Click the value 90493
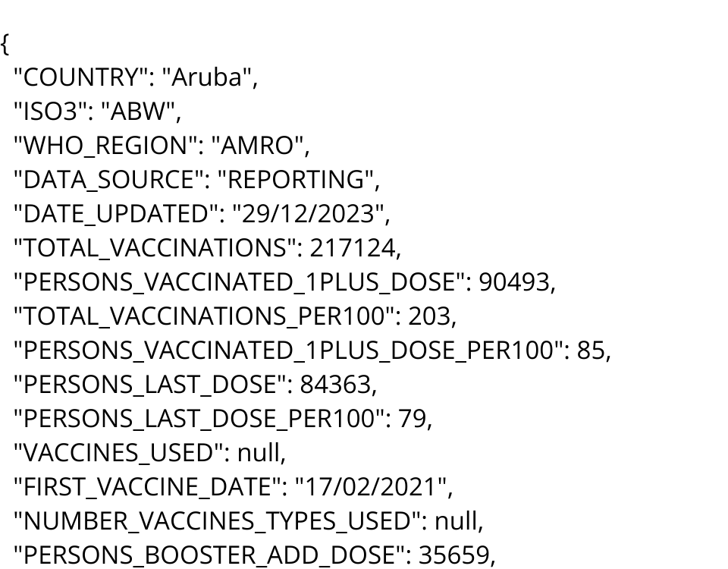728x569 pixels. 513,282
